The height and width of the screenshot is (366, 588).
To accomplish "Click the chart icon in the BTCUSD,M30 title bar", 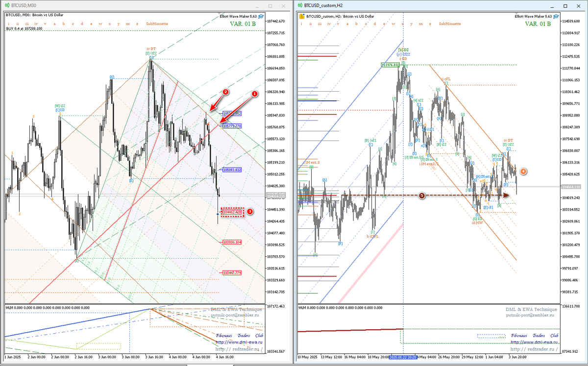I will point(7,5).
